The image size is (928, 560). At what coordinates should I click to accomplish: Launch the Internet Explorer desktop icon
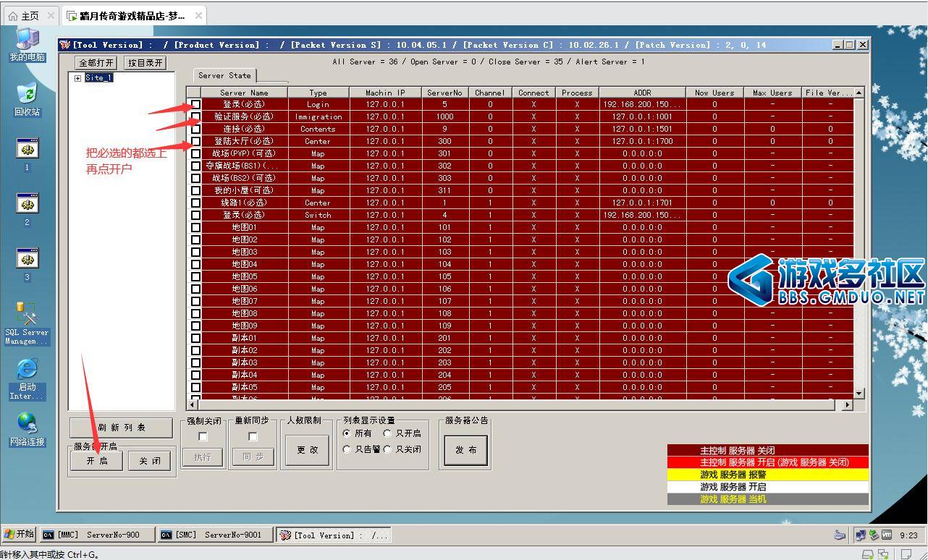pyautogui.click(x=27, y=379)
